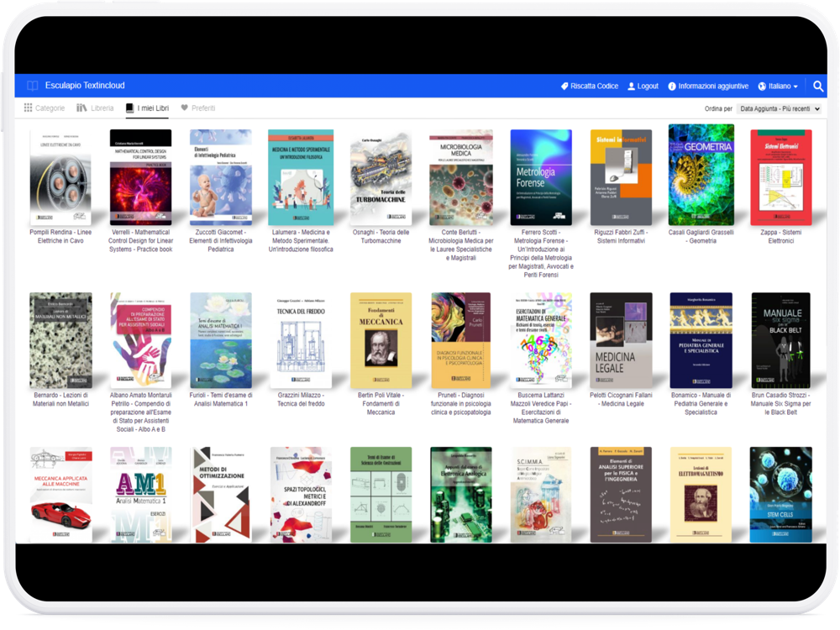Click the Riscatta Codice tag icon
840x630 pixels.
pyautogui.click(x=564, y=87)
